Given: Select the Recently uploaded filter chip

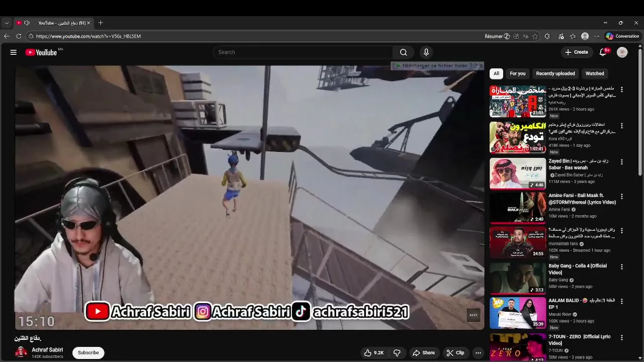Looking at the screenshot, I should pyautogui.click(x=555, y=73).
